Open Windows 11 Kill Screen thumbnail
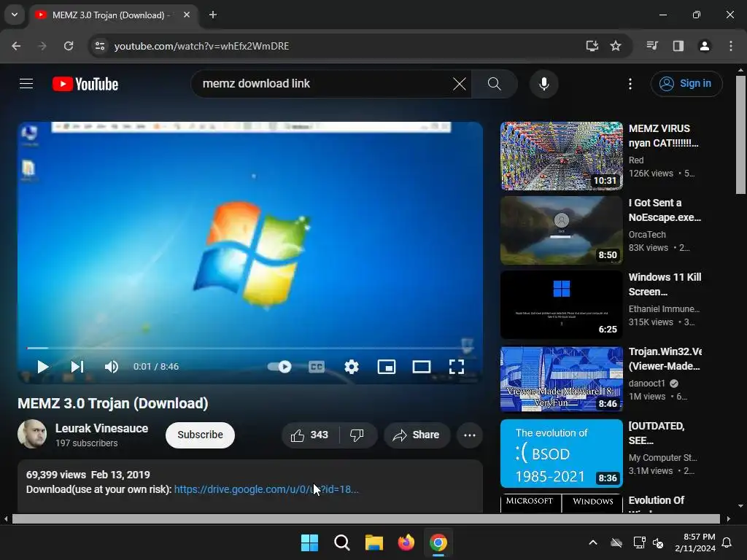Viewport: 747px width, 560px height. 561,305
